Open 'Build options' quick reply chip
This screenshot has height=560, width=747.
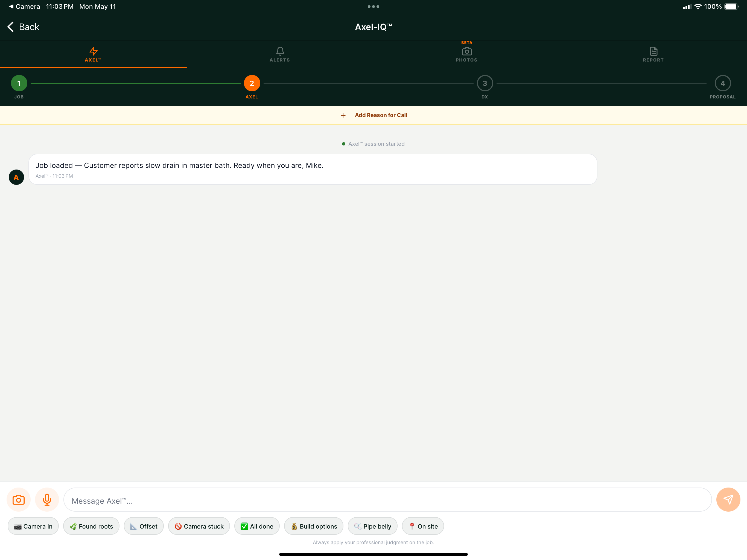coord(314,526)
